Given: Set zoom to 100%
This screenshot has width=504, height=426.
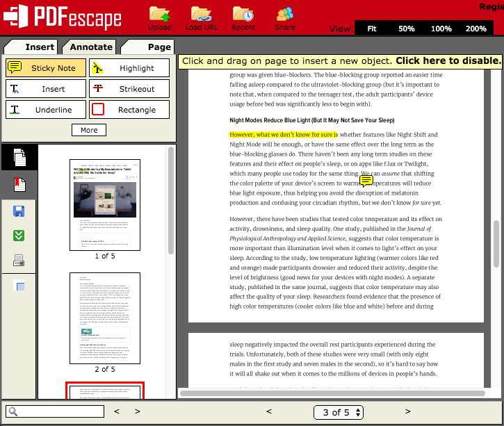Looking at the screenshot, I should point(441,28).
